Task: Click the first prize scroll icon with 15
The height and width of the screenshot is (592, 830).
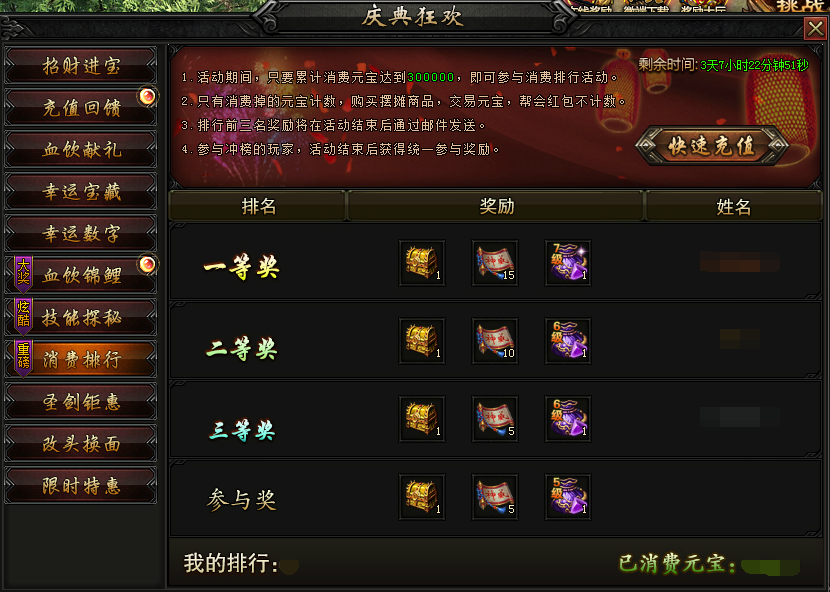Action: (x=495, y=263)
